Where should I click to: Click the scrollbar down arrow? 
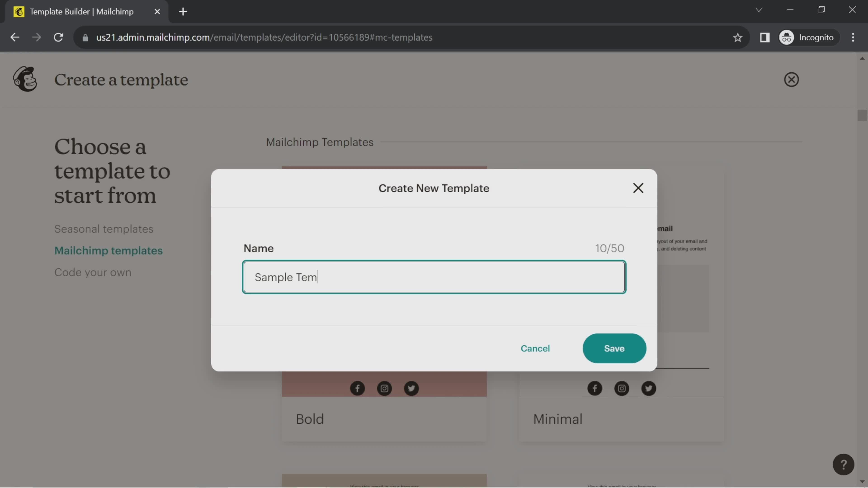tap(862, 482)
